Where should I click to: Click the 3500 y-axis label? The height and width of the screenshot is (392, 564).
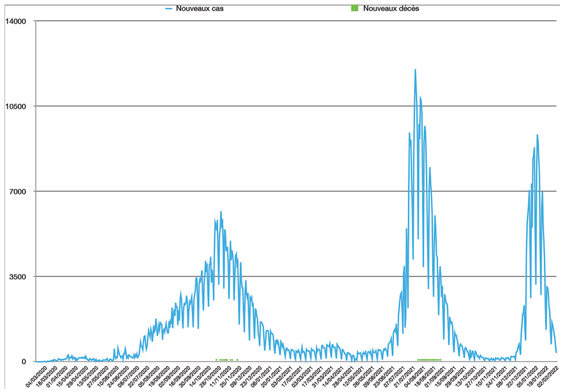18,277
